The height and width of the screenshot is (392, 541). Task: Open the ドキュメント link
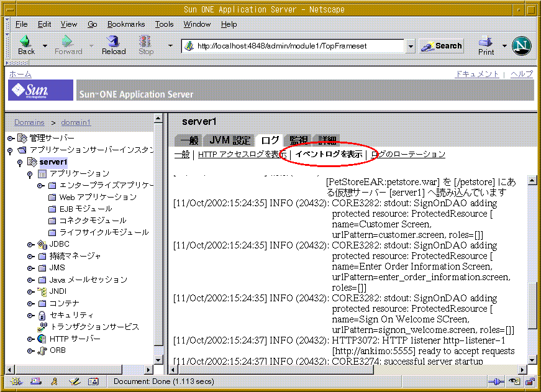(x=477, y=74)
